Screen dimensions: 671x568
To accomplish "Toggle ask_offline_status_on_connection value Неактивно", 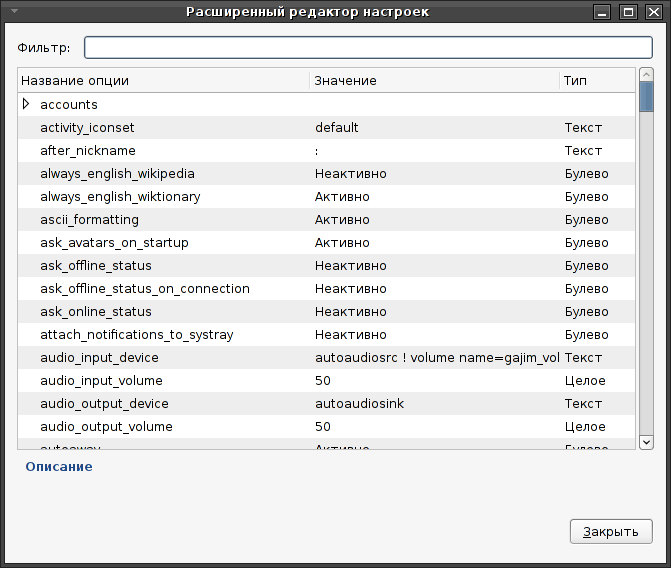I will click(350, 289).
